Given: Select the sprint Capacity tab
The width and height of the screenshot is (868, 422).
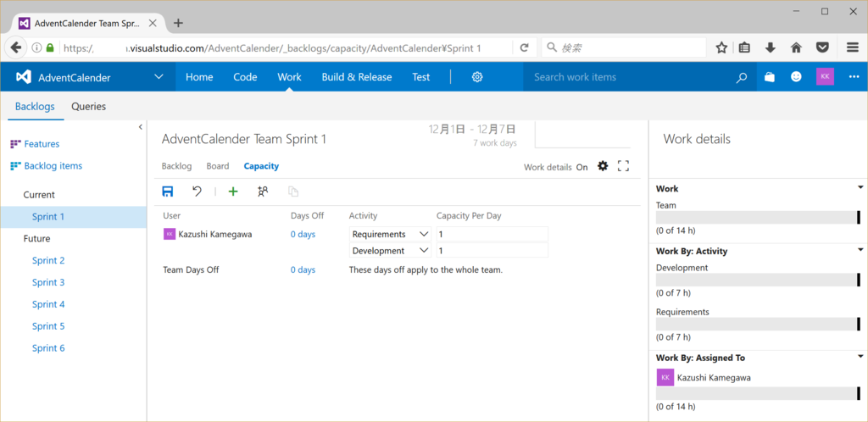Looking at the screenshot, I should (x=261, y=166).
